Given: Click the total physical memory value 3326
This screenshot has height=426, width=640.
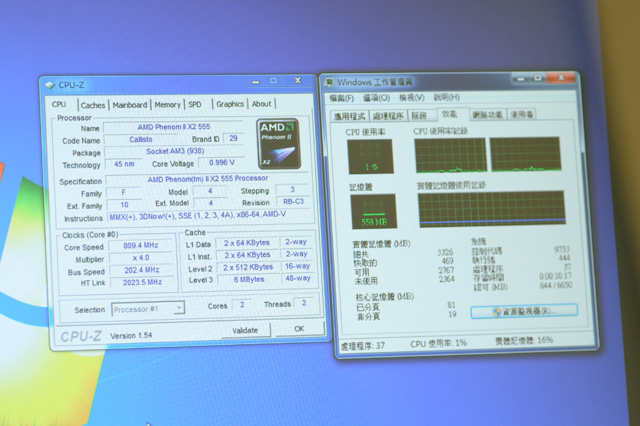Looking at the screenshot, I should (x=445, y=252).
